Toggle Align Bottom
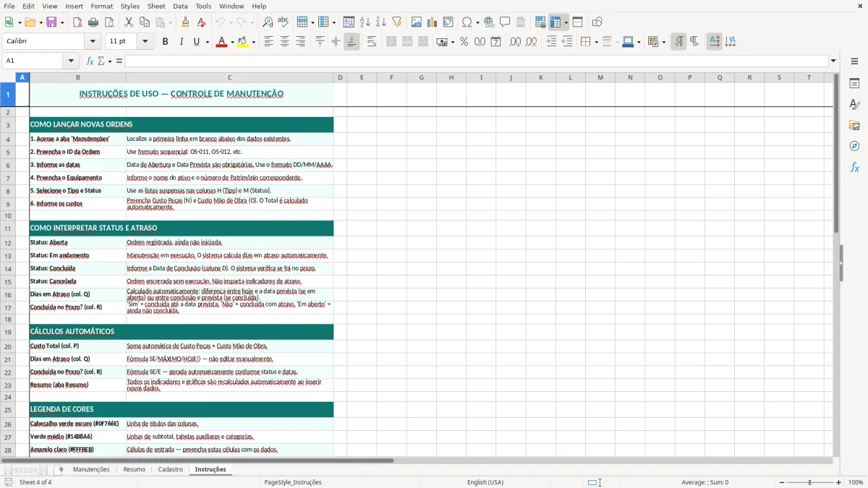This screenshot has height=488, width=868. coord(352,42)
